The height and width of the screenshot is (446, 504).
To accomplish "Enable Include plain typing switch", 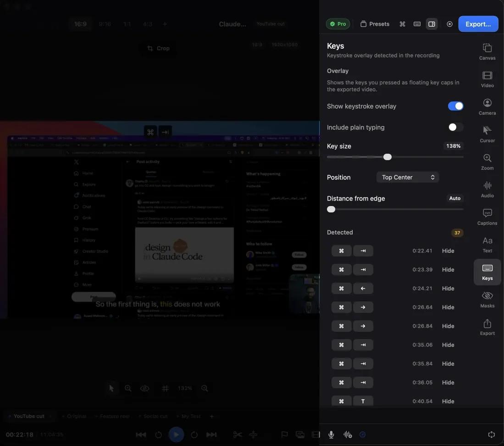I will pos(455,127).
